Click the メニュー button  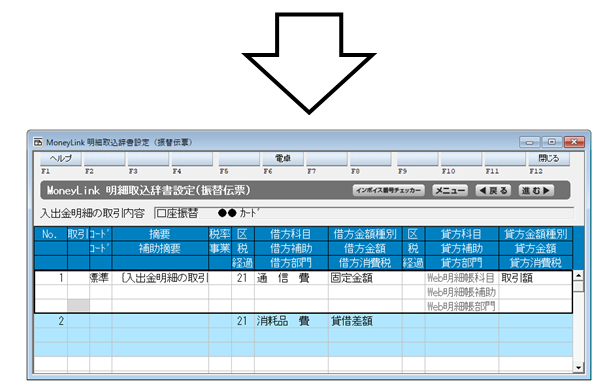(450, 190)
